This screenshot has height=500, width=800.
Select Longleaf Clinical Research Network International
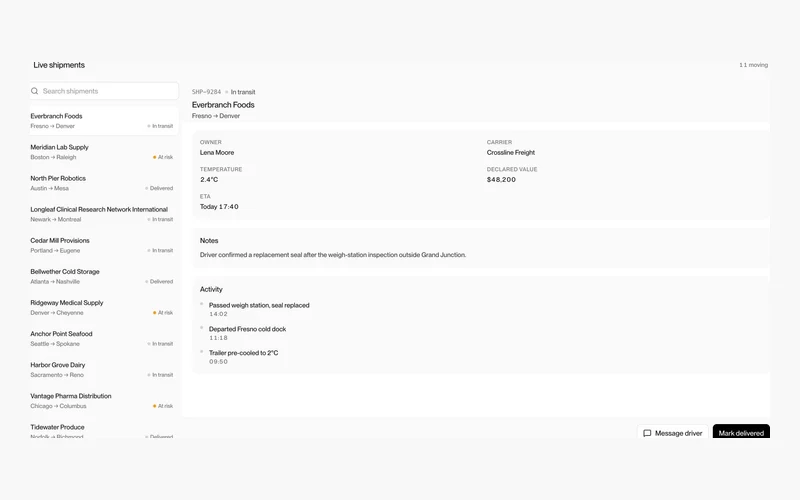click(x=104, y=214)
